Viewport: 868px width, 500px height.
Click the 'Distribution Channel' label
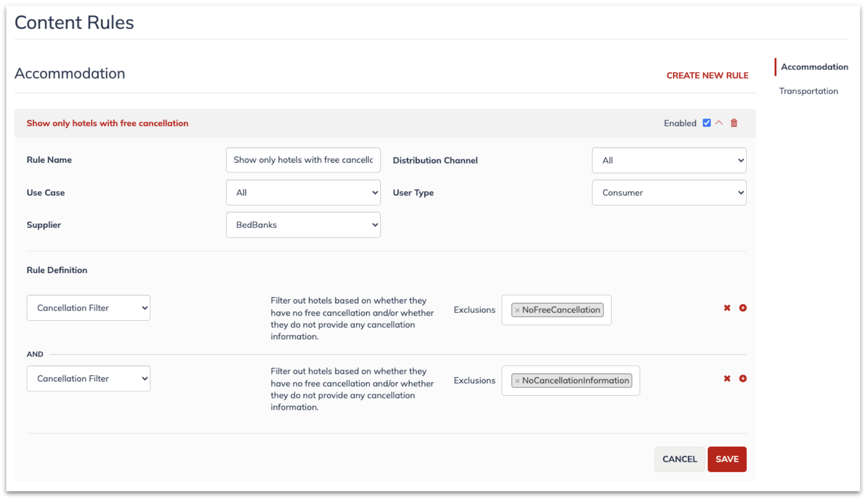435,160
